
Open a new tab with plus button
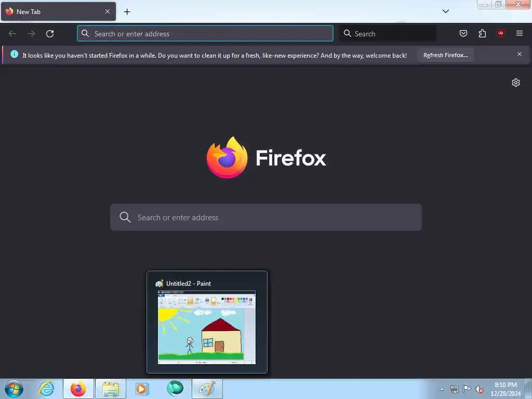pos(127,12)
